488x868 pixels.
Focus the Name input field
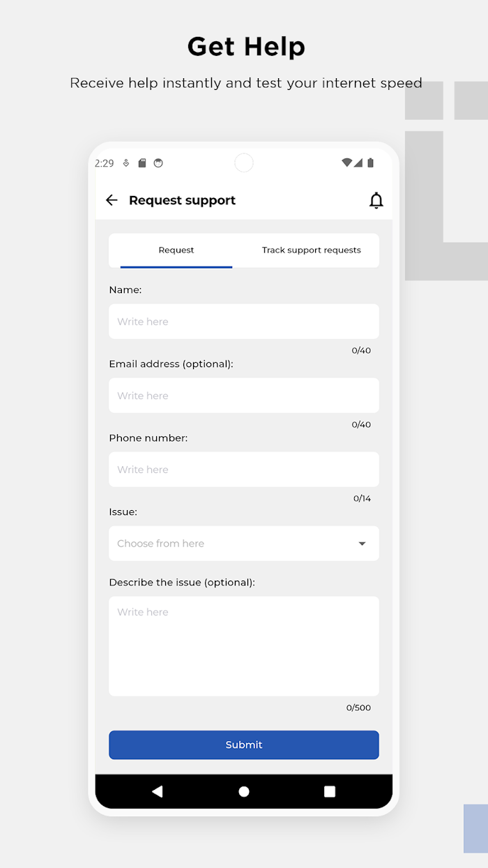pyautogui.click(x=244, y=322)
